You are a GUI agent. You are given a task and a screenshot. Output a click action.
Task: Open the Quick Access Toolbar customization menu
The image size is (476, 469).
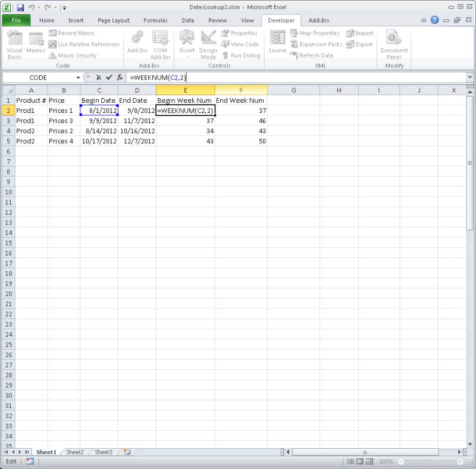[64, 7]
